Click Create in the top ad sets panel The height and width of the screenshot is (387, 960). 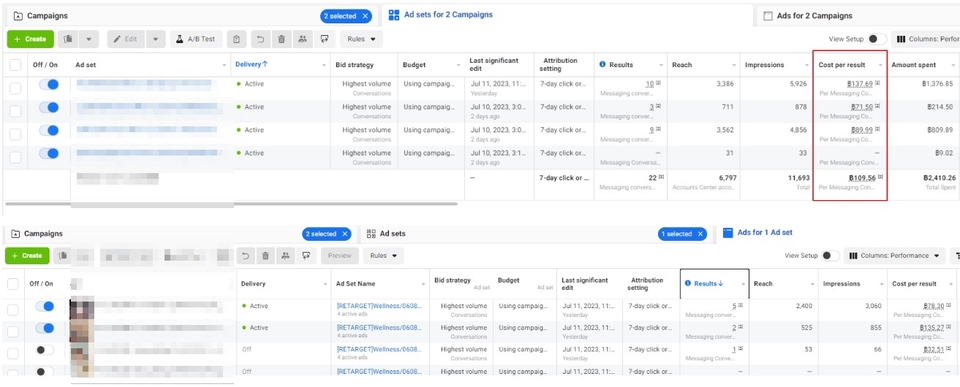coord(30,39)
